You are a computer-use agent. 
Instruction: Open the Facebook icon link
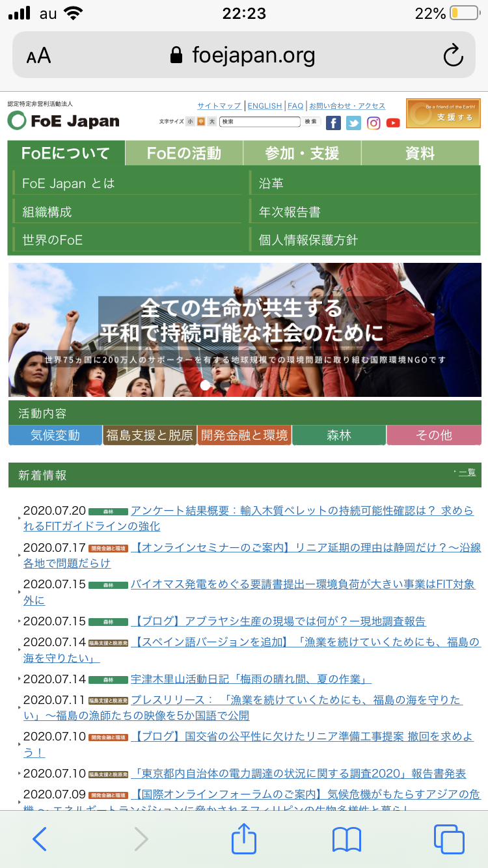[333, 123]
